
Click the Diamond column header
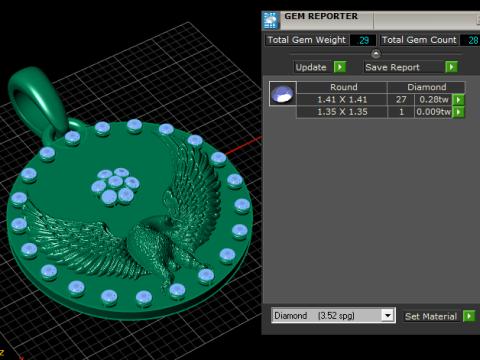pos(426,87)
